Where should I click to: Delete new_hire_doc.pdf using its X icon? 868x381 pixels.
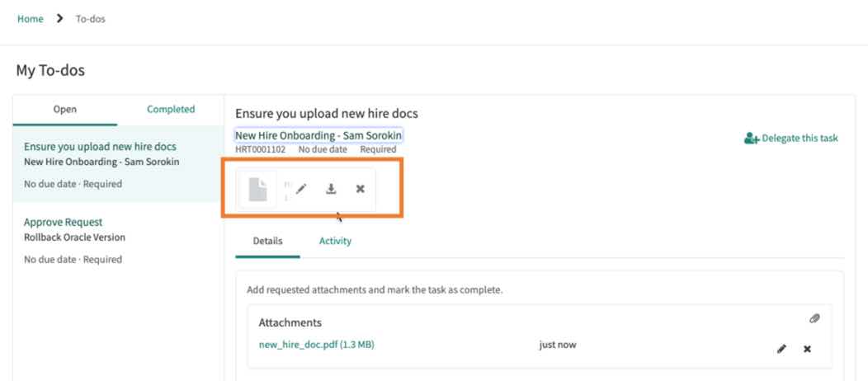coord(807,349)
